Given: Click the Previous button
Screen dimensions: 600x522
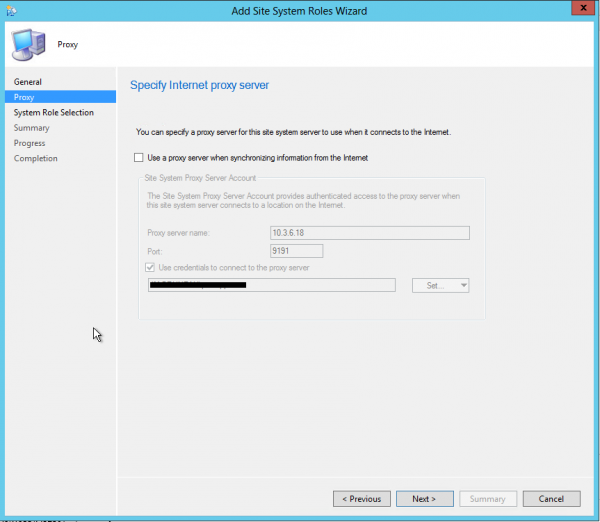Looking at the screenshot, I should [362, 499].
